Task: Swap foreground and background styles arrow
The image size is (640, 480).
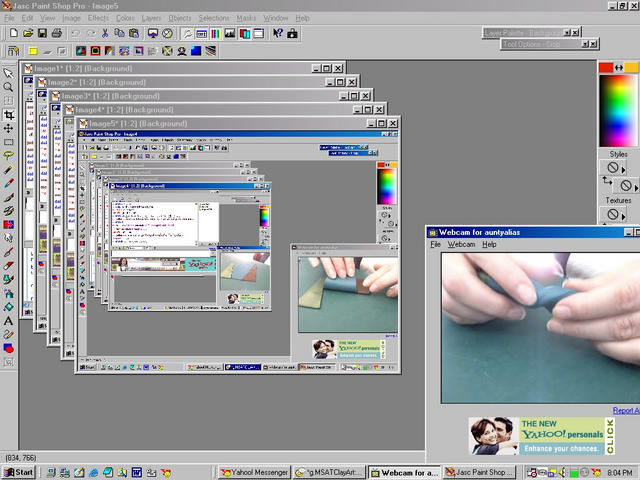Action: pos(607,180)
